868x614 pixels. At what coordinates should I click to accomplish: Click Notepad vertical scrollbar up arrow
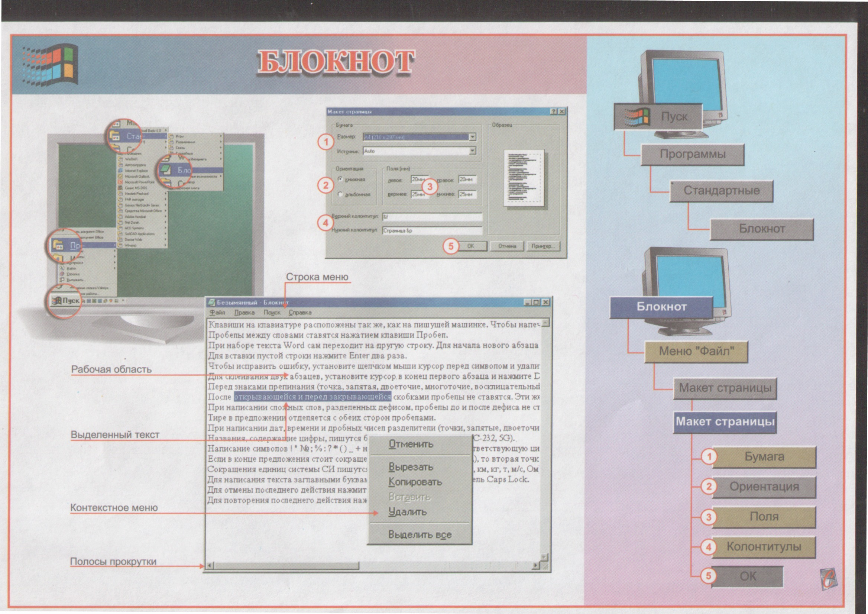545,323
